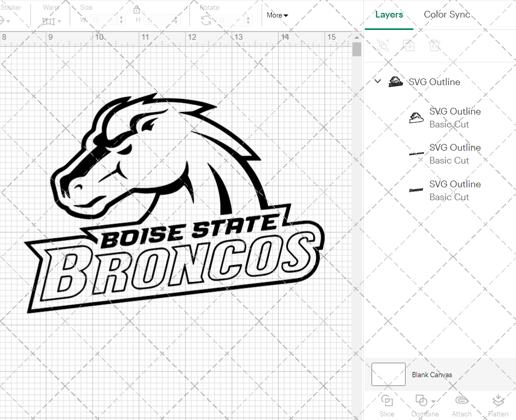Screen dimensions: 516x420
Task: Duplicate layer using the duplicate icon
Action: 409,45
